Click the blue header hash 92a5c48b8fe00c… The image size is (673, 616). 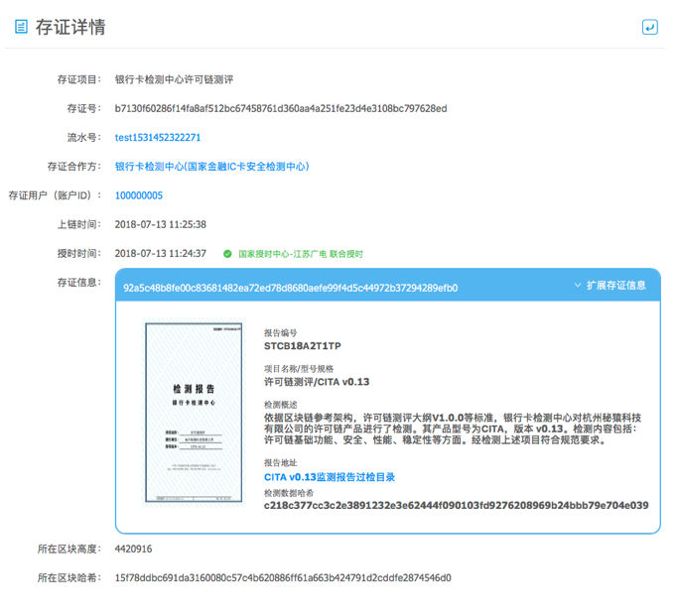(x=290, y=288)
